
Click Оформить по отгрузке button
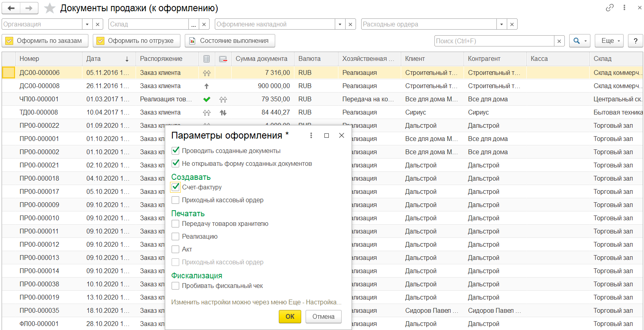coord(136,41)
